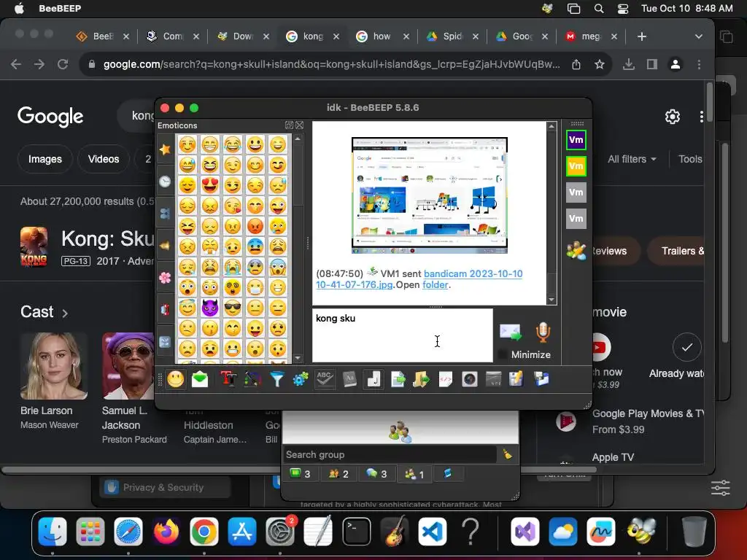This screenshot has width=747, height=560.
Task: Open the All filters dropdown
Action: tap(632, 159)
